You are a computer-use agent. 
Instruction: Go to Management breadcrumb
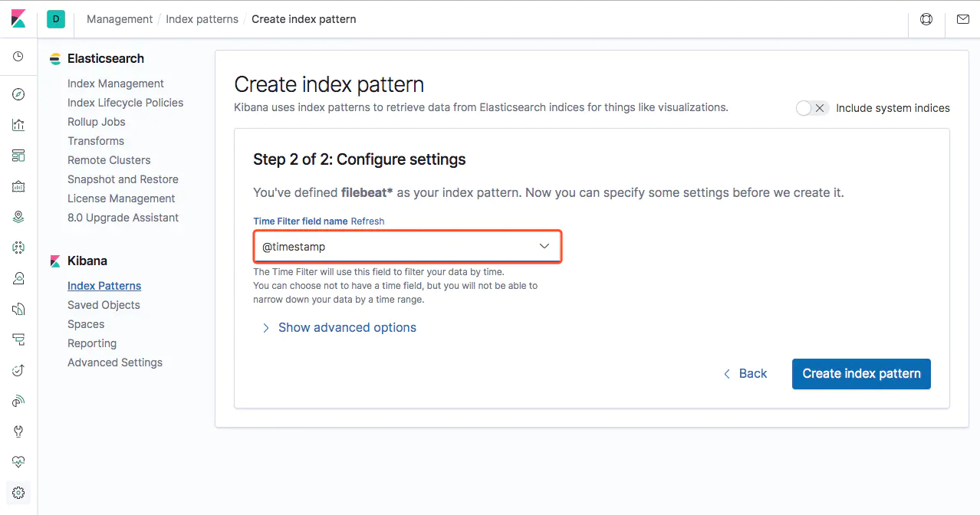click(x=120, y=19)
